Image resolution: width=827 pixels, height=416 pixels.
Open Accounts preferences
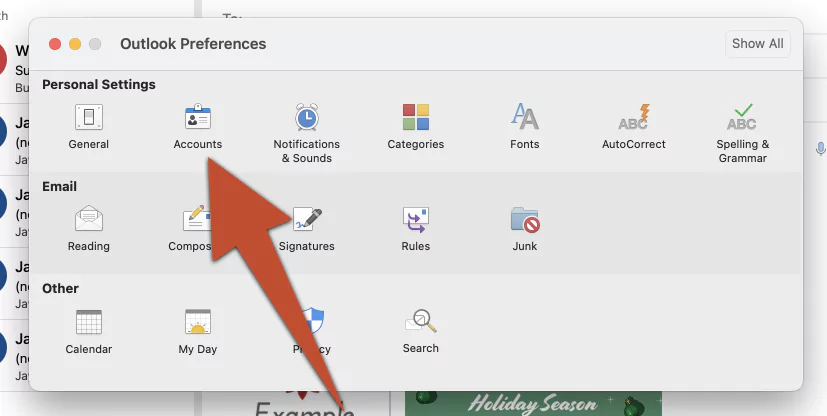198,127
